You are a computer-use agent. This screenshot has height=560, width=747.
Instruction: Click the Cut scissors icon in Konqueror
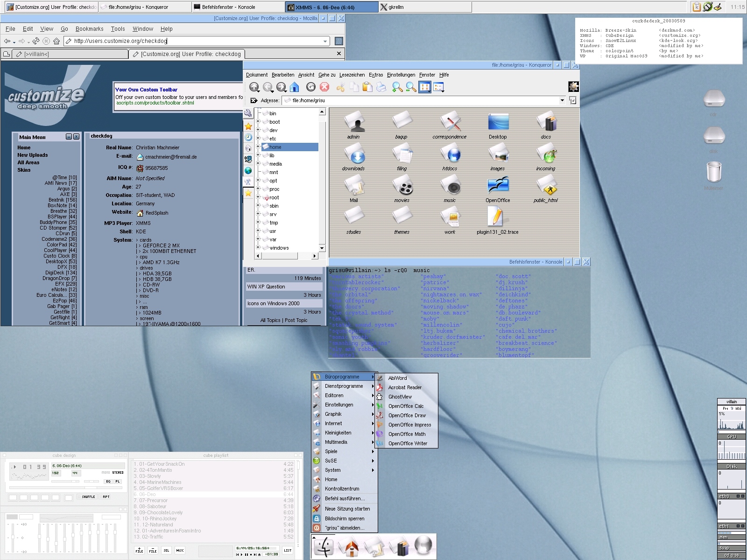(341, 87)
